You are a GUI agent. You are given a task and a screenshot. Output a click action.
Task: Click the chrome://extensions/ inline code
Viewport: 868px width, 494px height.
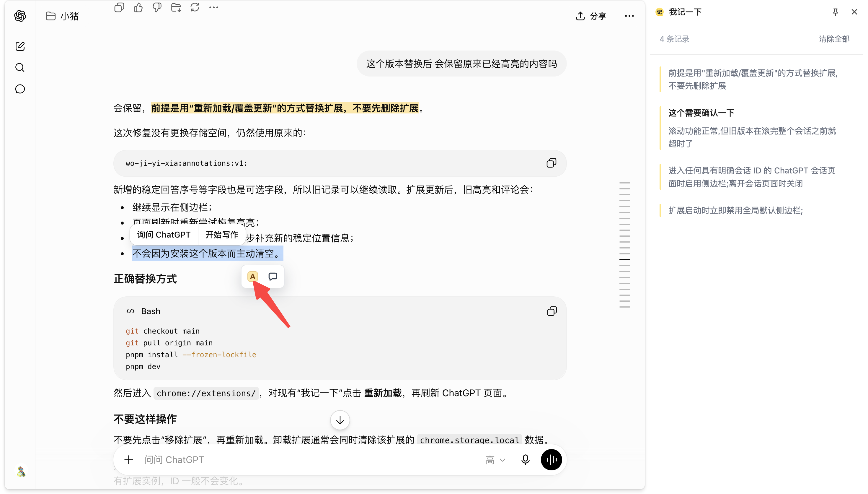tap(206, 393)
